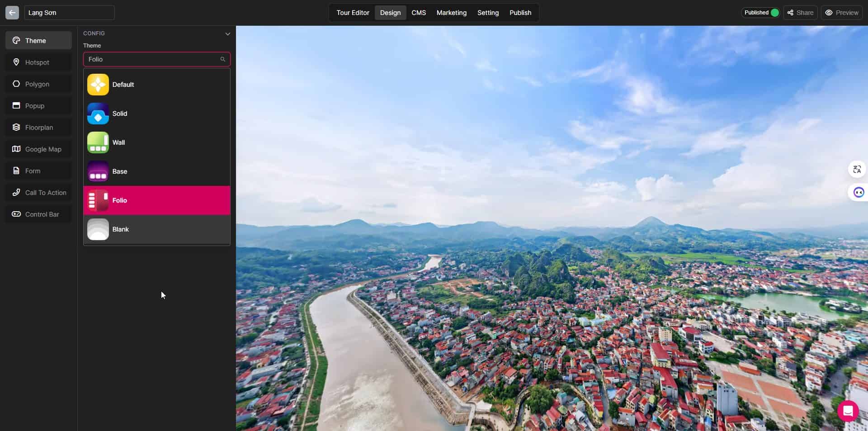The width and height of the screenshot is (868, 431).
Task: Click the AI assistant robot icon
Action: point(858,193)
